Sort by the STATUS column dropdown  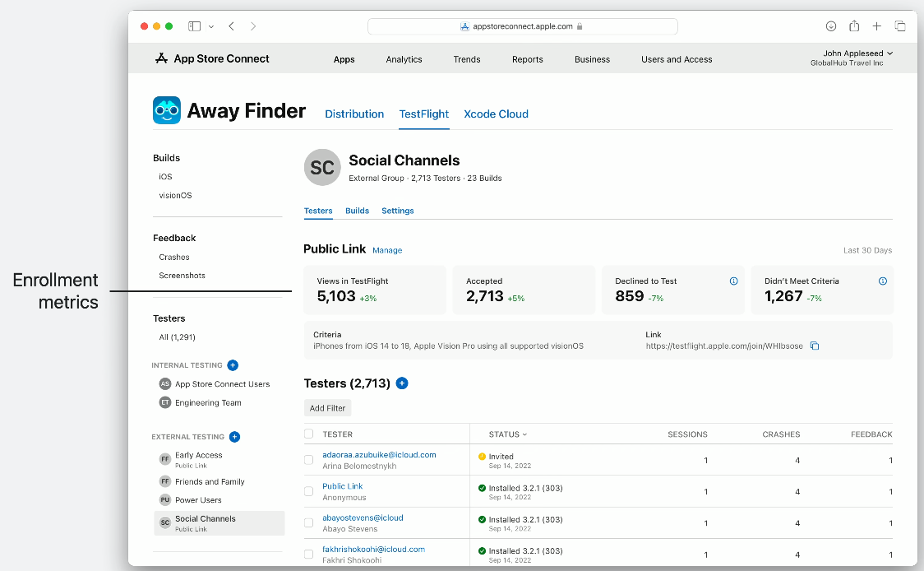[508, 434]
